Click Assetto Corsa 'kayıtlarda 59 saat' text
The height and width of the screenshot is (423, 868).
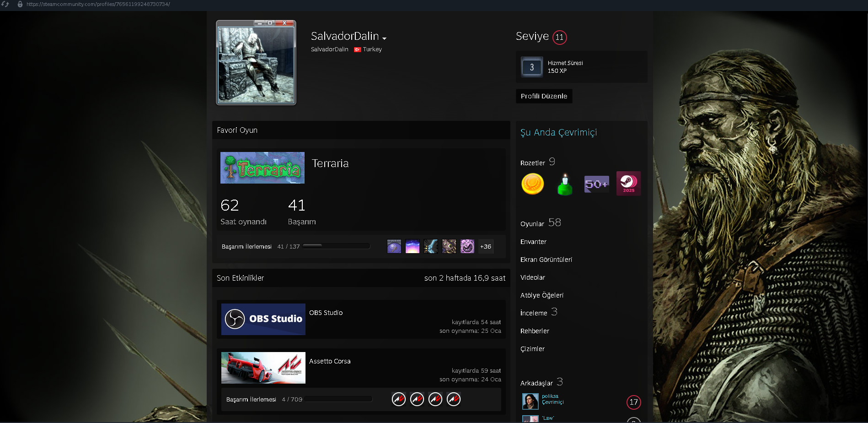click(x=476, y=371)
